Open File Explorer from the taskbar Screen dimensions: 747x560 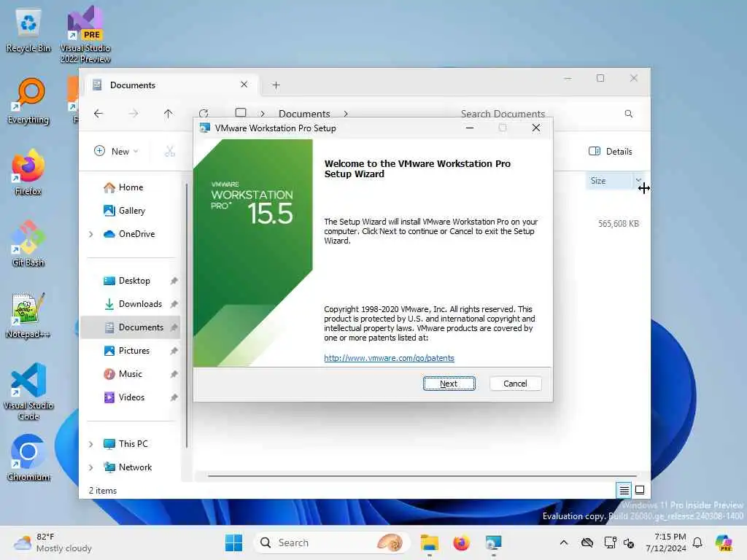tap(429, 542)
